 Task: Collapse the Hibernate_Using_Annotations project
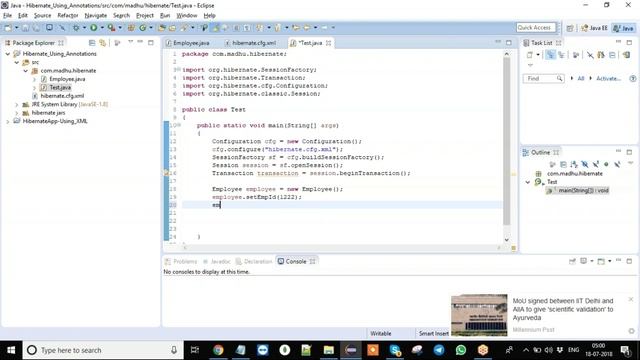click(8, 54)
